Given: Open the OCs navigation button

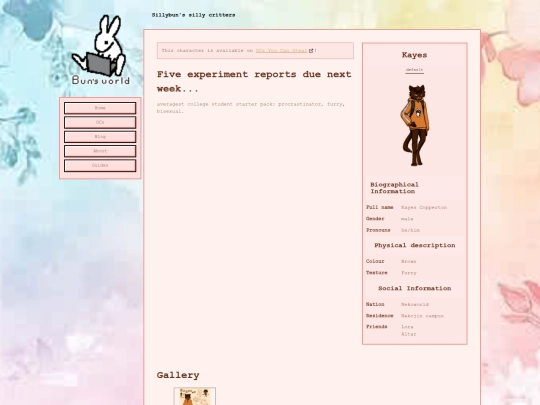Looking at the screenshot, I should pyautogui.click(x=100, y=122).
